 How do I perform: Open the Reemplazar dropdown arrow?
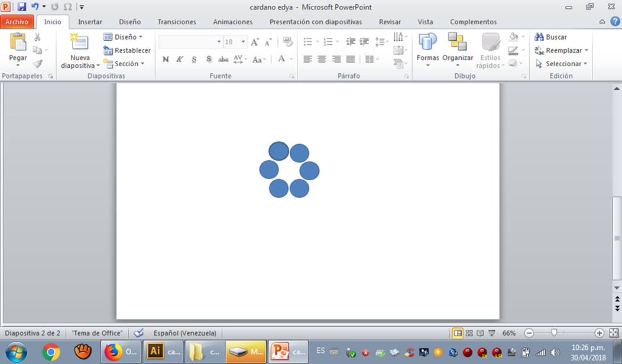[587, 50]
